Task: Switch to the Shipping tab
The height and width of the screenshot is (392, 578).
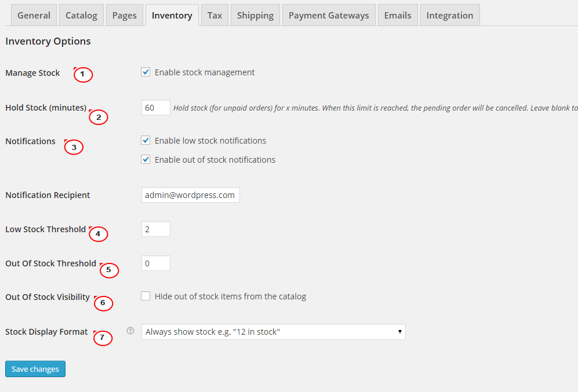Action: (x=255, y=15)
